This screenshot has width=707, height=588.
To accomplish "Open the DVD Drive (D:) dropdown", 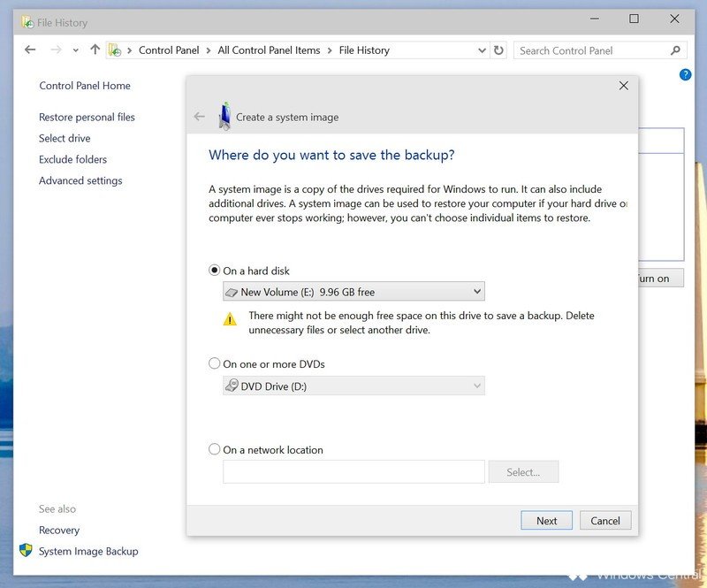I will point(354,386).
